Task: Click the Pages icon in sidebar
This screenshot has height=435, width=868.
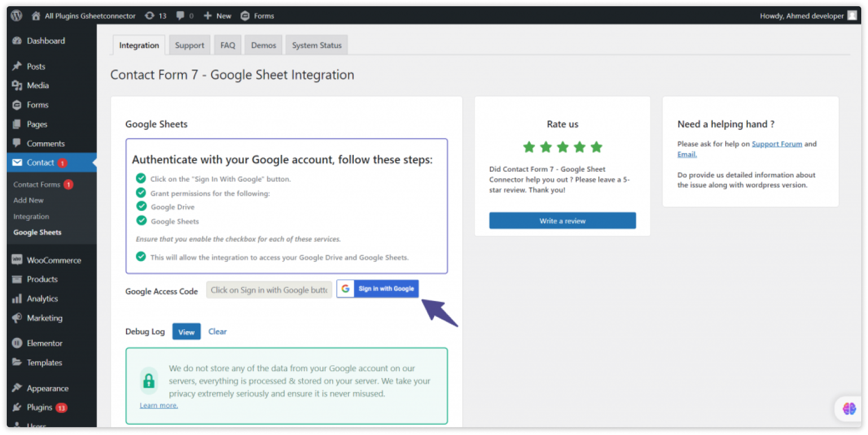Action: click(x=17, y=124)
